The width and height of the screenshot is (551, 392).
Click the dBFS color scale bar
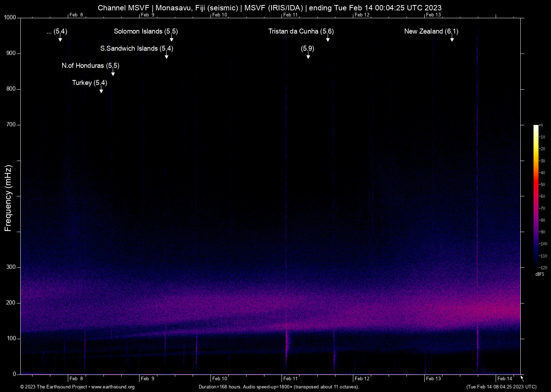pos(536,196)
